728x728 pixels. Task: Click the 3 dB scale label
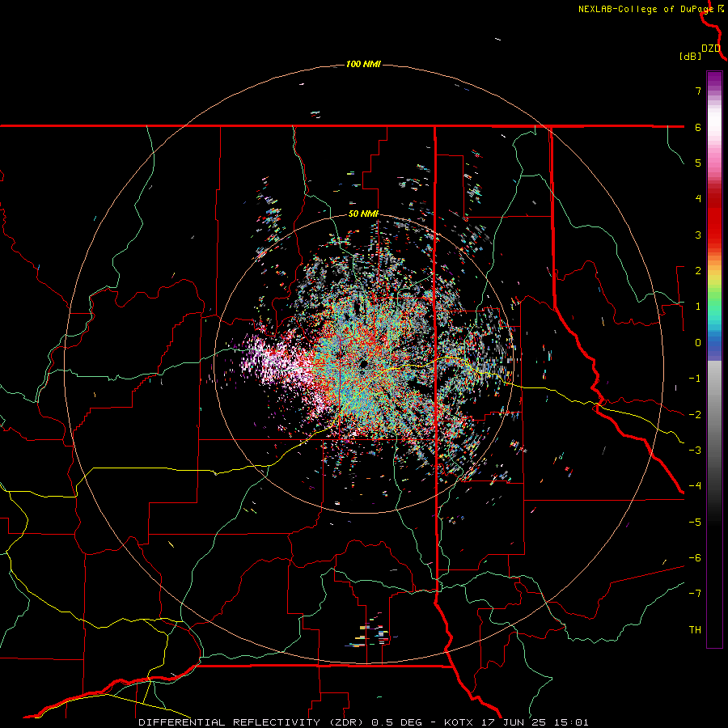point(698,235)
